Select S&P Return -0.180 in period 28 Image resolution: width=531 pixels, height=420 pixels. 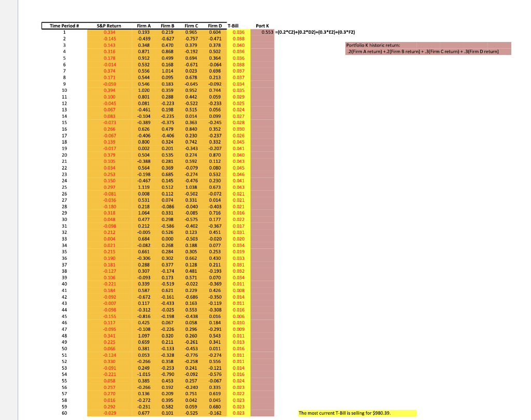coord(109,206)
